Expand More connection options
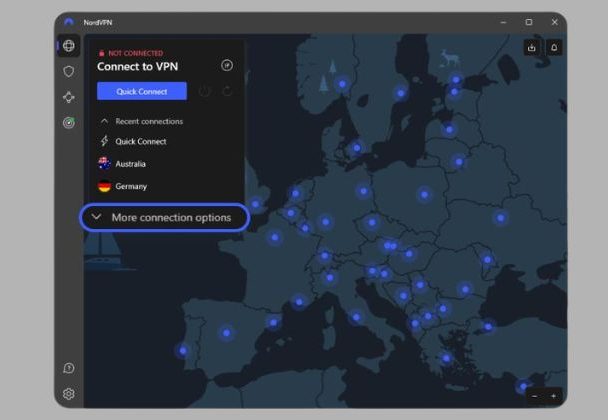 pyautogui.click(x=164, y=218)
